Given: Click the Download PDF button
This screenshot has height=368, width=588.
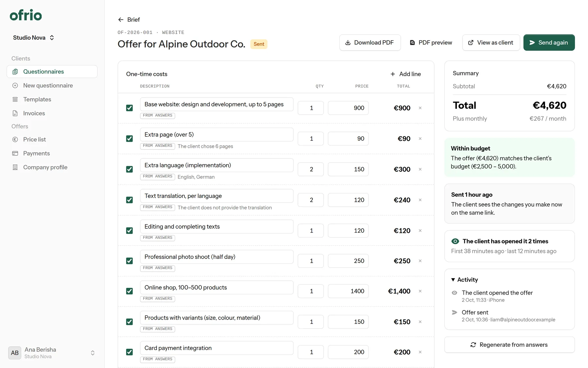Looking at the screenshot, I should (x=370, y=43).
